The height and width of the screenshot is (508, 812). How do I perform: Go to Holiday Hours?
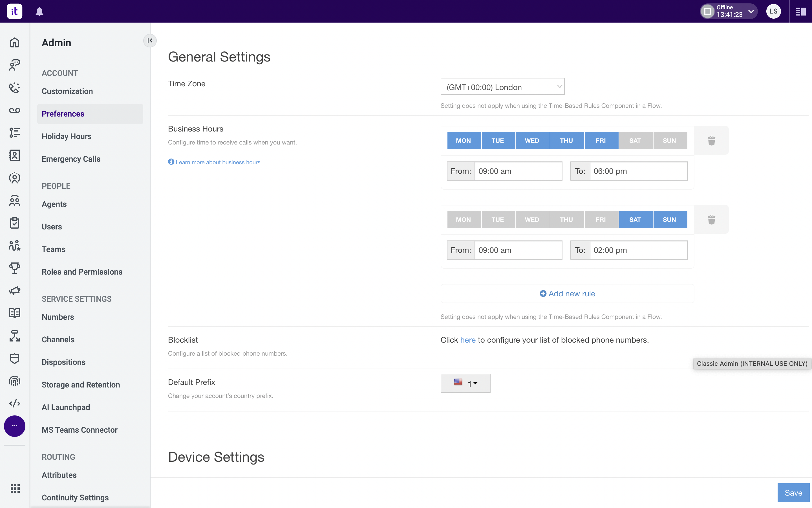[x=67, y=136]
